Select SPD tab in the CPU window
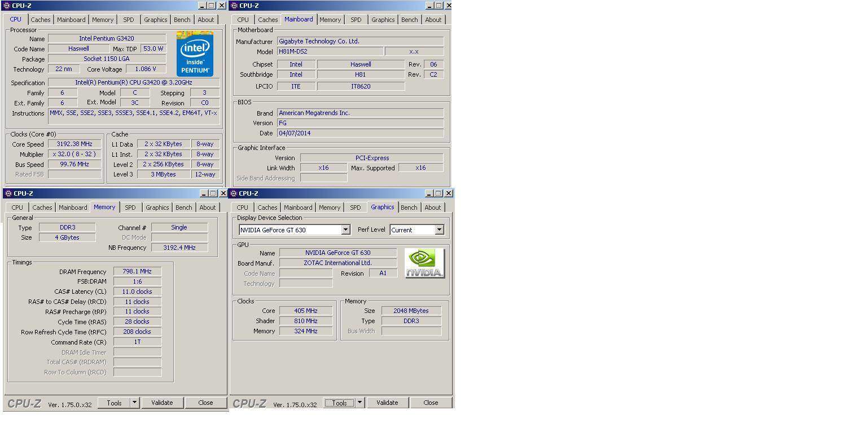868x428 pixels. click(129, 20)
